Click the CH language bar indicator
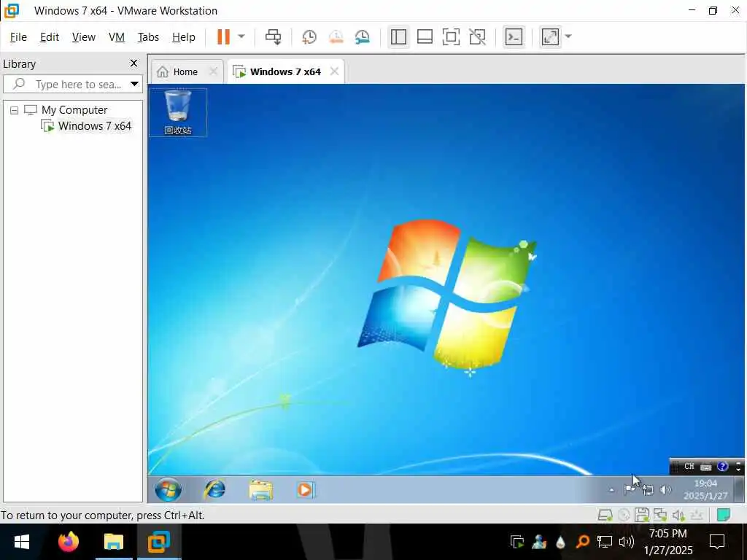Screen dimensions: 747x560 click(x=689, y=467)
